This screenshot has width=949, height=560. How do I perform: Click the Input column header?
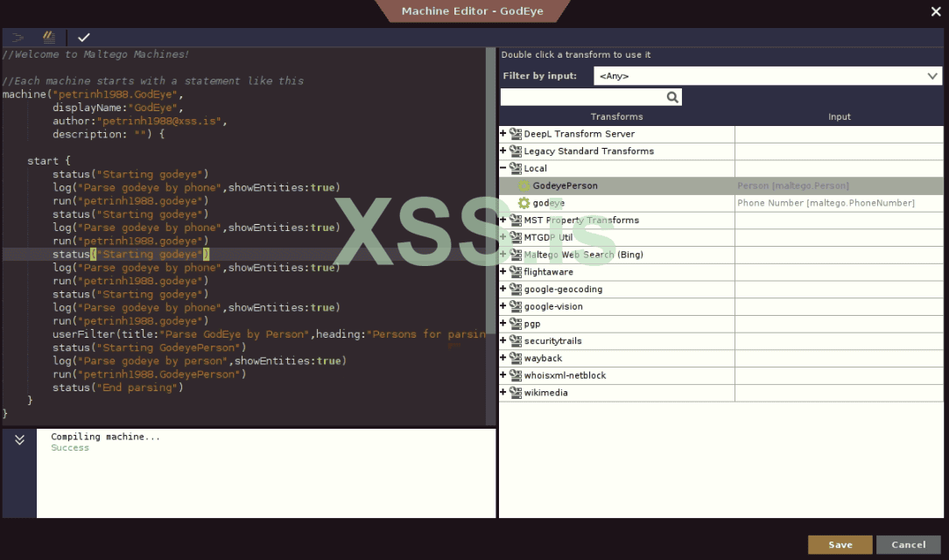click(839, 116)
